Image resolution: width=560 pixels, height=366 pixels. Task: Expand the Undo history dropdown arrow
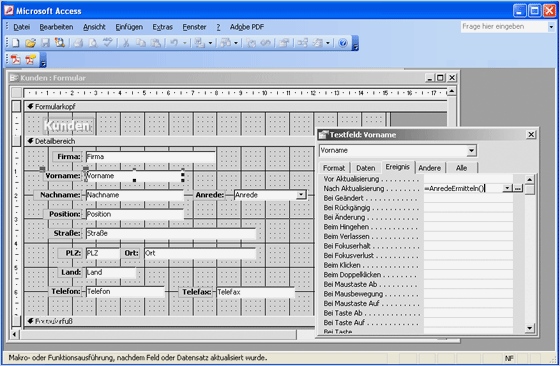click(185, 43)
